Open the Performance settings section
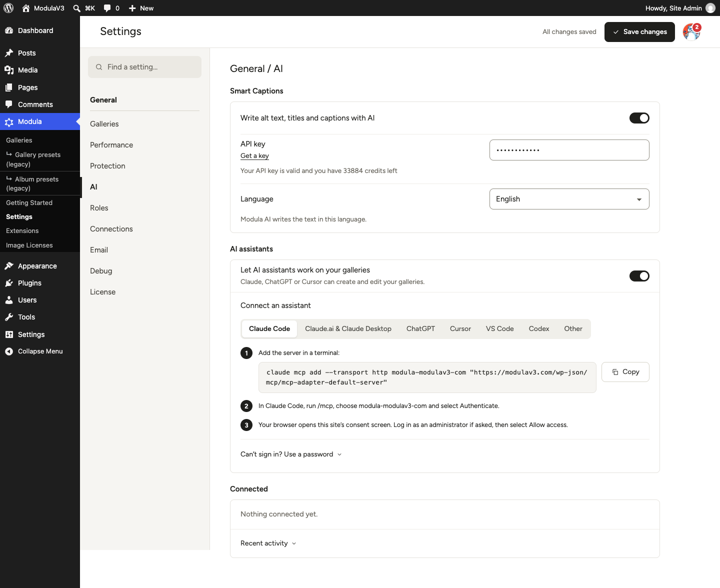The image size is (720, 588). [x=111, y=145]
